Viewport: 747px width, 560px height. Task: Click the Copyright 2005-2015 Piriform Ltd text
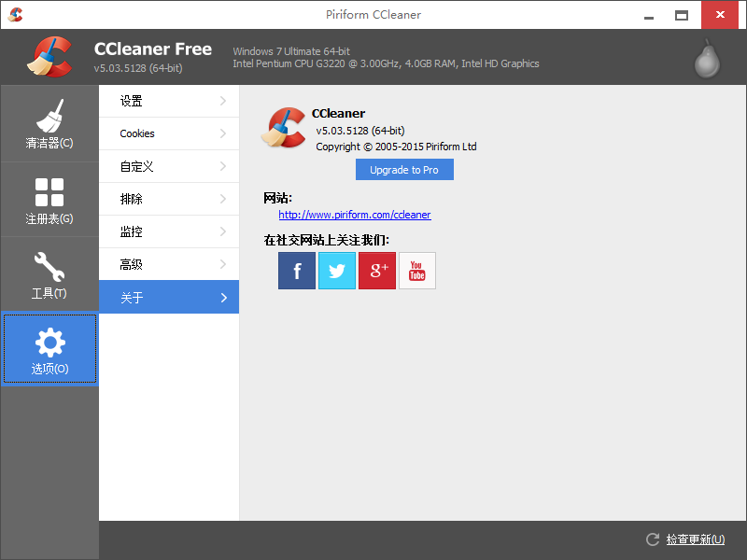pos(396,147)
